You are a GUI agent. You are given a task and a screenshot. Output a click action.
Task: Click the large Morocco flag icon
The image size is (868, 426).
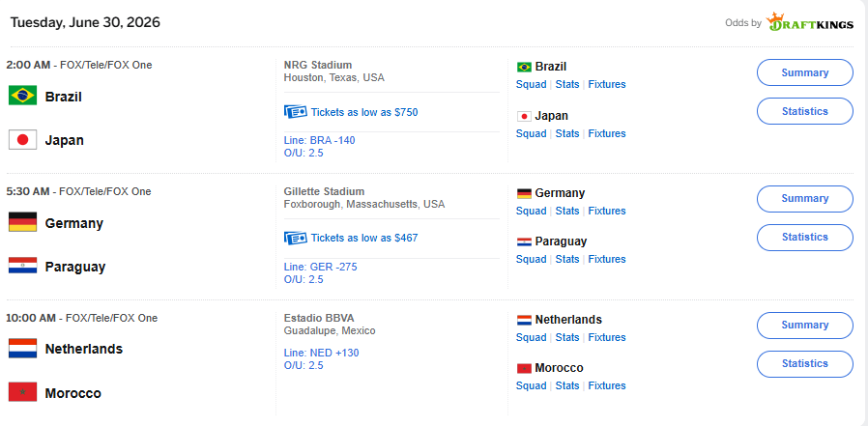(x=22, y=392)
